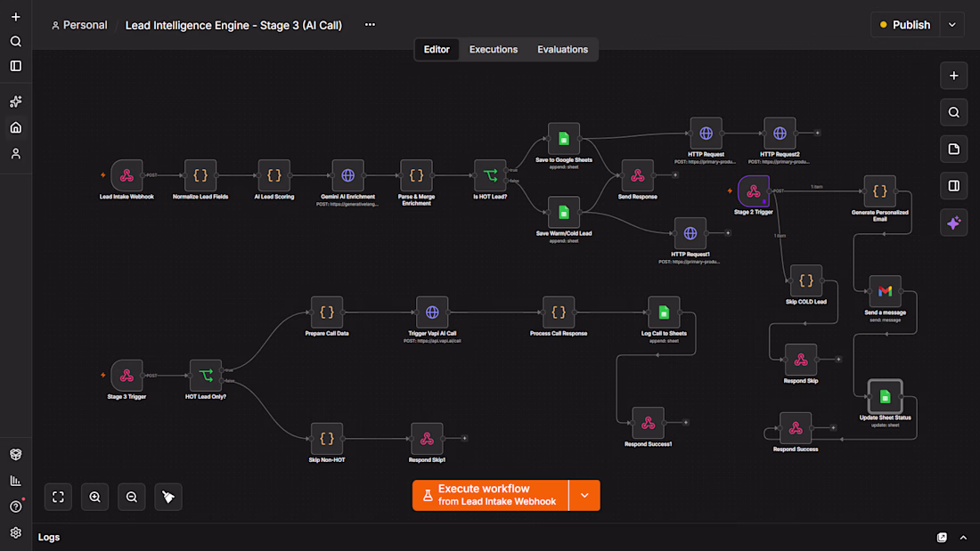Open the help menu in the sidebar
Viewport: 980px width, 551px height.
click(x=16, y=506)
